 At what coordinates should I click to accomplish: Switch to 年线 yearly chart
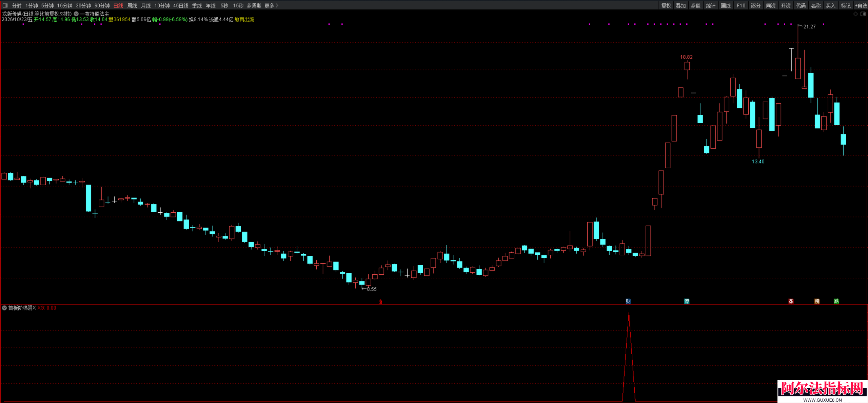[x=211, y=5]
